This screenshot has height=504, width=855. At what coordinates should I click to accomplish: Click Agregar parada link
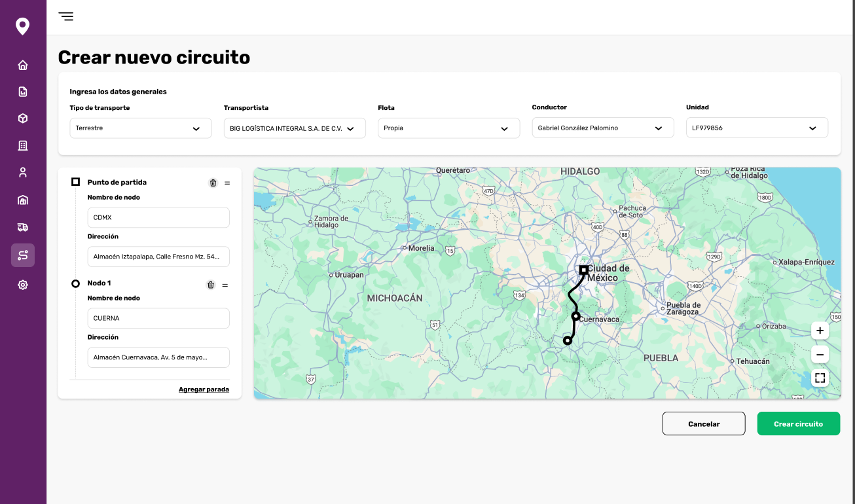[x=204, y=389]
